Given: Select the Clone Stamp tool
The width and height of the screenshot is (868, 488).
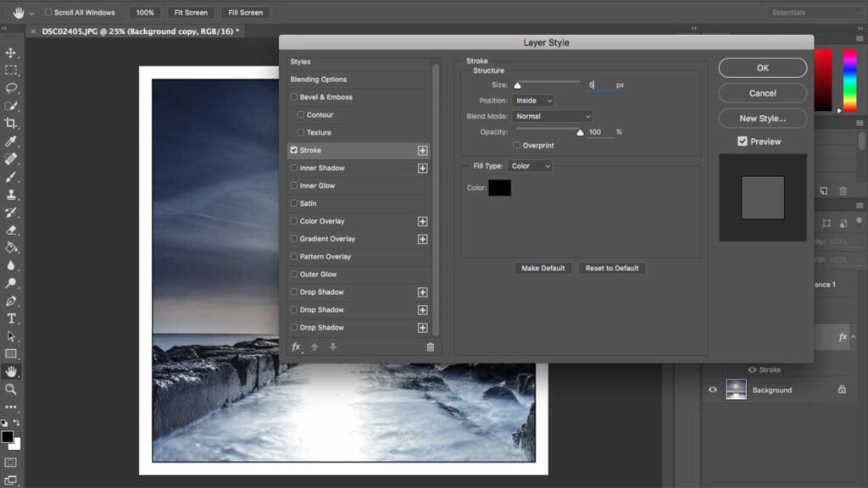Looking at the screenshot, I should click(10, 194).
